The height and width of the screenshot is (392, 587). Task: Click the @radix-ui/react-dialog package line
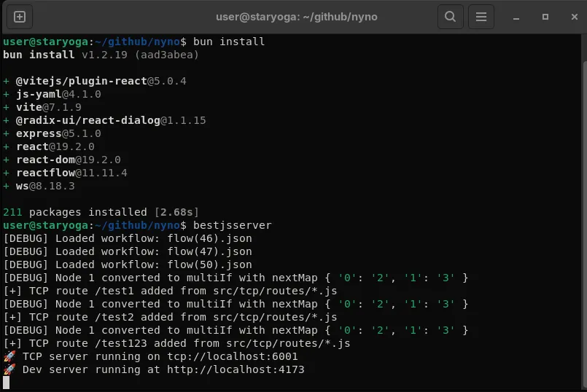click(111, 120)
